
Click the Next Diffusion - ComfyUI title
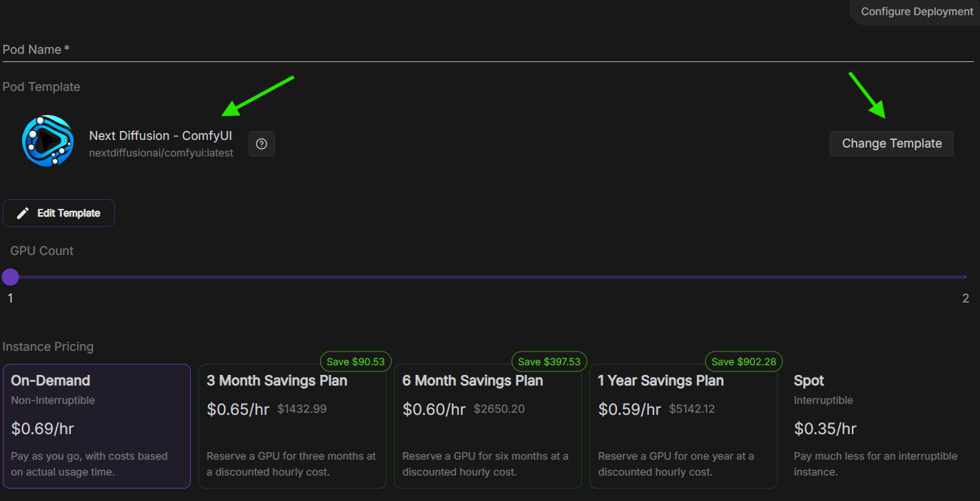pos(160,136)
